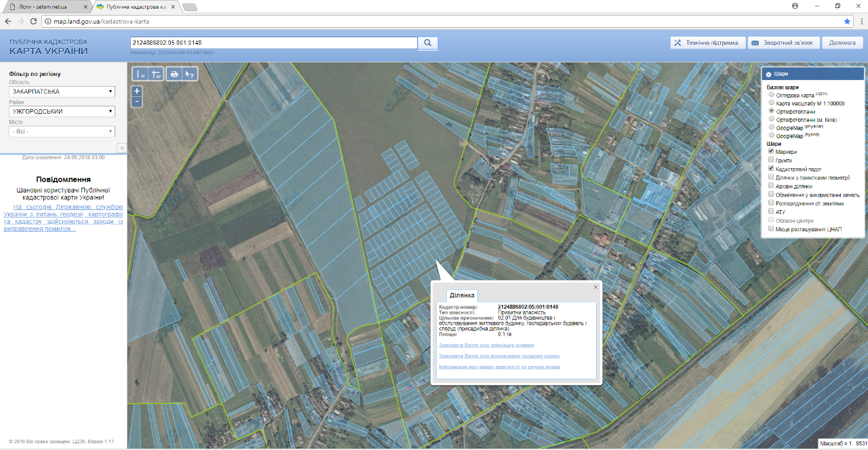Select GoogleMap hybrid base layer

(772, 136)
